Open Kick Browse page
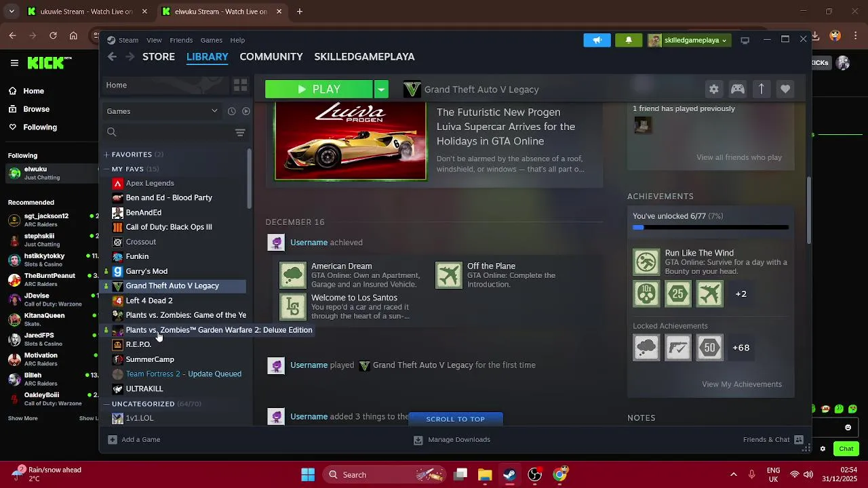 (x=36, y=109)
